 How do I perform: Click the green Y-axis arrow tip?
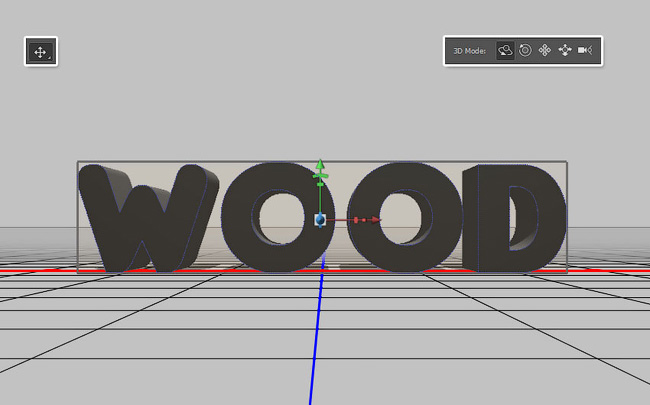click(320, 164)
